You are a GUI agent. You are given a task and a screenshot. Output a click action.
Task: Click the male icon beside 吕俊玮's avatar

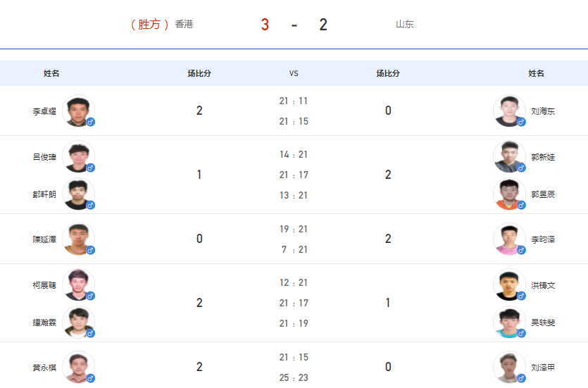coord(90,168)
